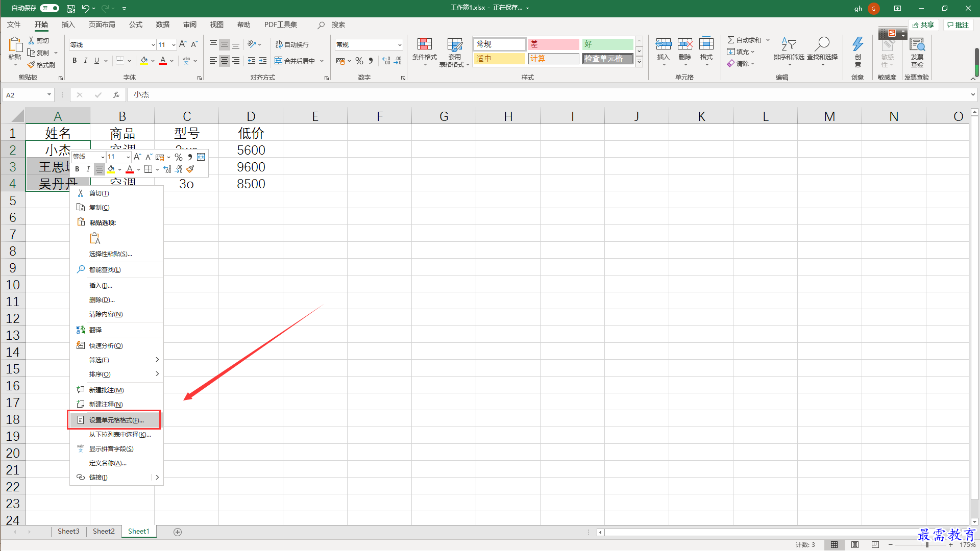Select cell D2 with value 5600
The width and height of the screenshot is (980, 551).
pos(251,150)
